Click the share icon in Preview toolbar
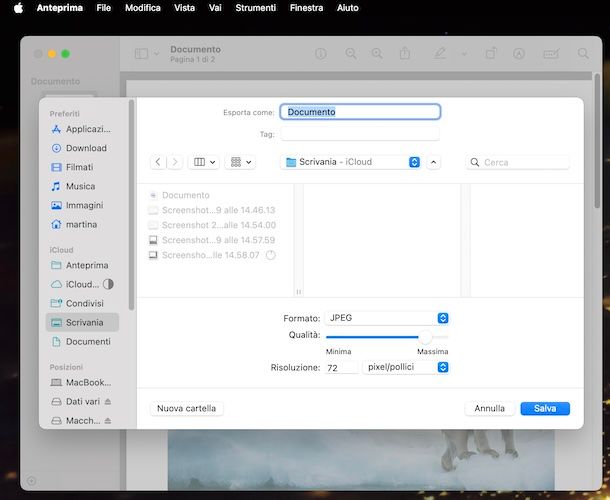Viewport: 610px width, 500px height. (405, 53)
